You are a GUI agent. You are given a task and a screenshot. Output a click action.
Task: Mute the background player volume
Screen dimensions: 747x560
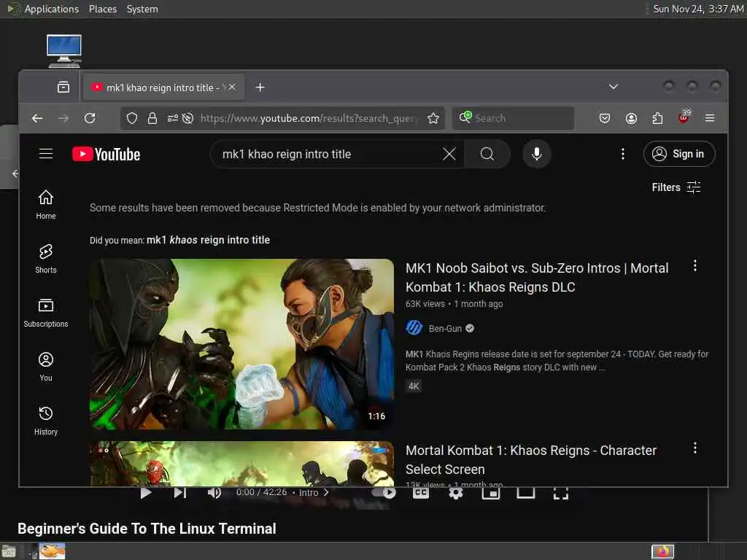tap(214, 493)
